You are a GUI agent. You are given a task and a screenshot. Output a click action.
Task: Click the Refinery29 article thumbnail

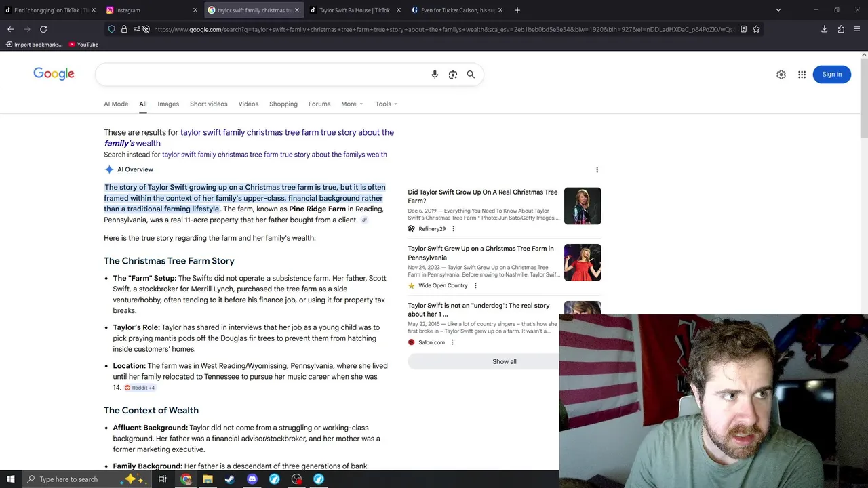click(x=583, y=206)
